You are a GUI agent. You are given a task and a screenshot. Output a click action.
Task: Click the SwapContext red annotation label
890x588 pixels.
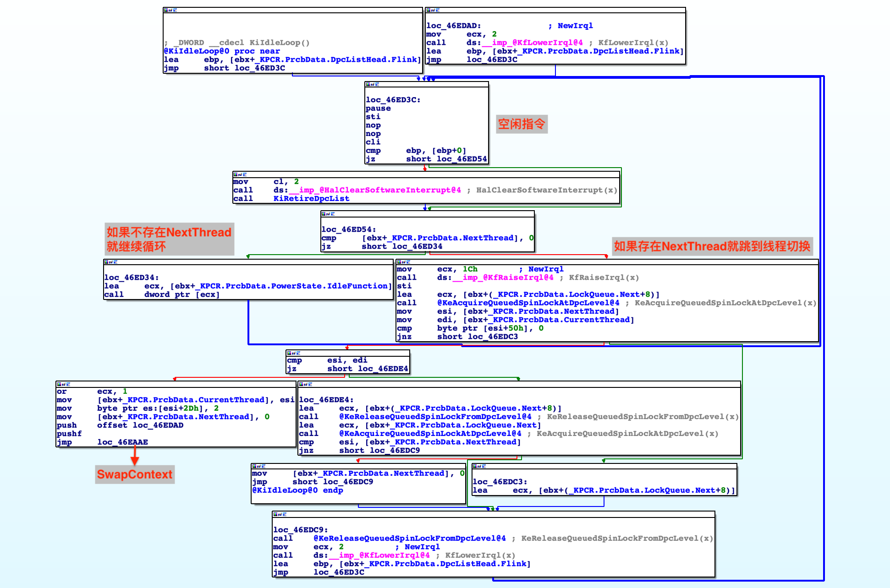[135, 474]
